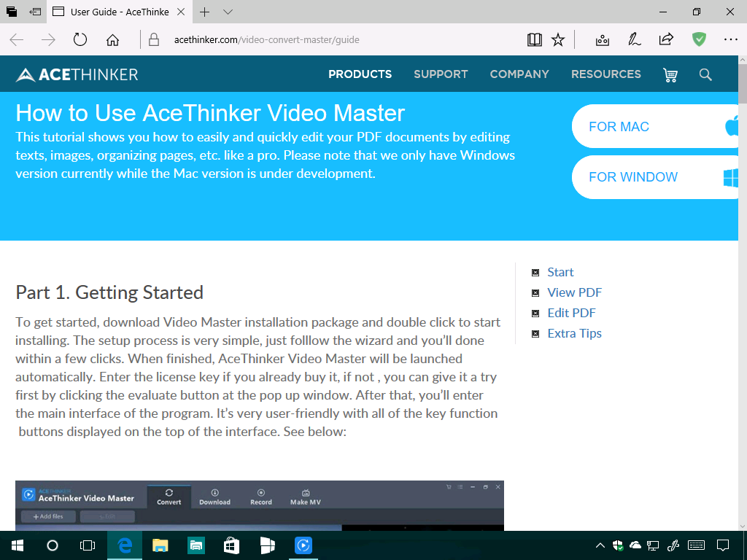Open the COMPANY menu
The image size is (747, 560).
tap(519, 74)
